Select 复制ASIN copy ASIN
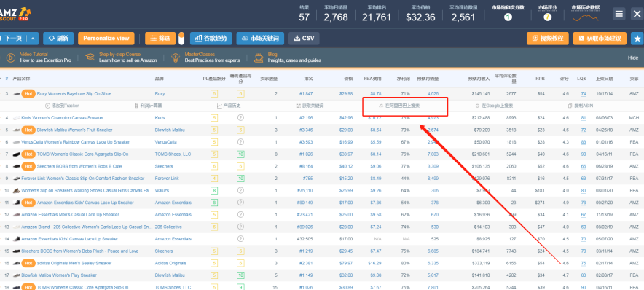Viewport: 644px width, 290px height. click(581, 106)
